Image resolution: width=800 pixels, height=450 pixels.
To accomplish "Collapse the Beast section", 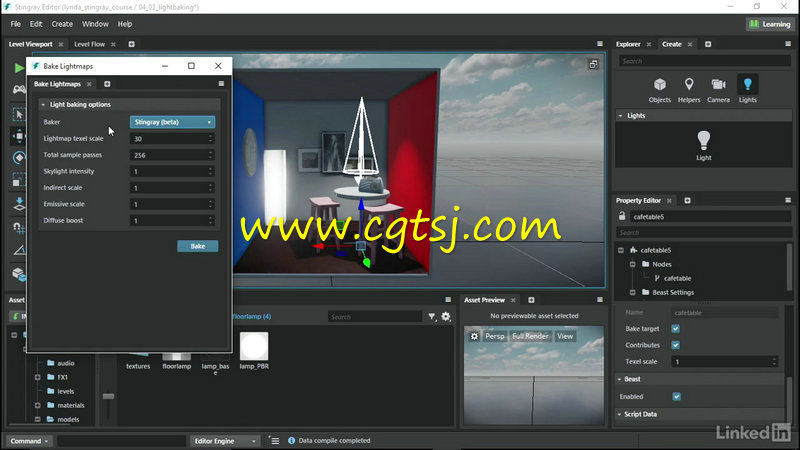I will [x=619, y=379].
